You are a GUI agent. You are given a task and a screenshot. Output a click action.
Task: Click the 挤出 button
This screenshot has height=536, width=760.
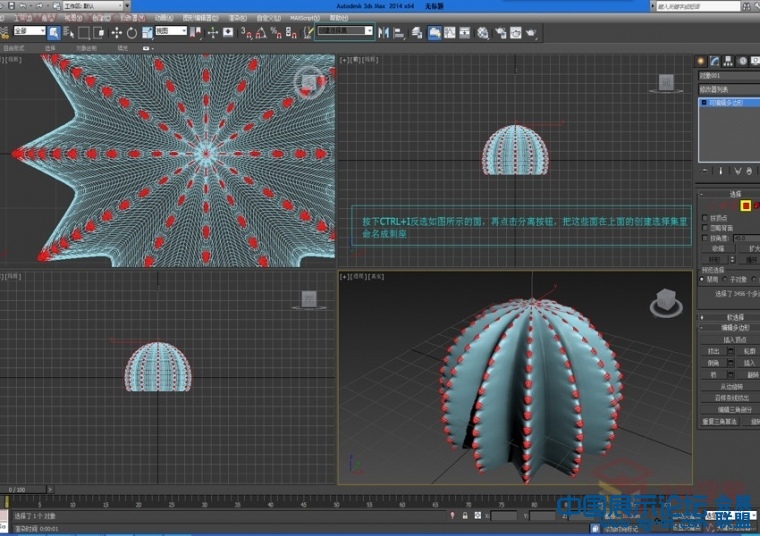click(713, 351)
